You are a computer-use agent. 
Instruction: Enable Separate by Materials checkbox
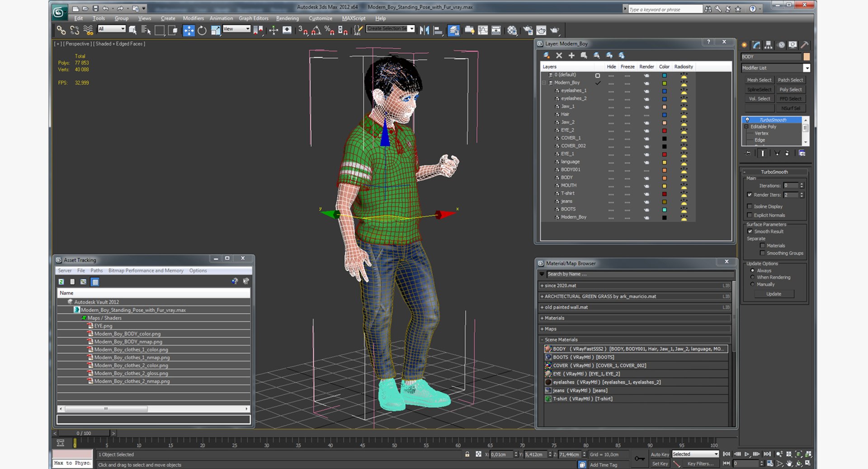pyautogui.click(x=763, y=246)
